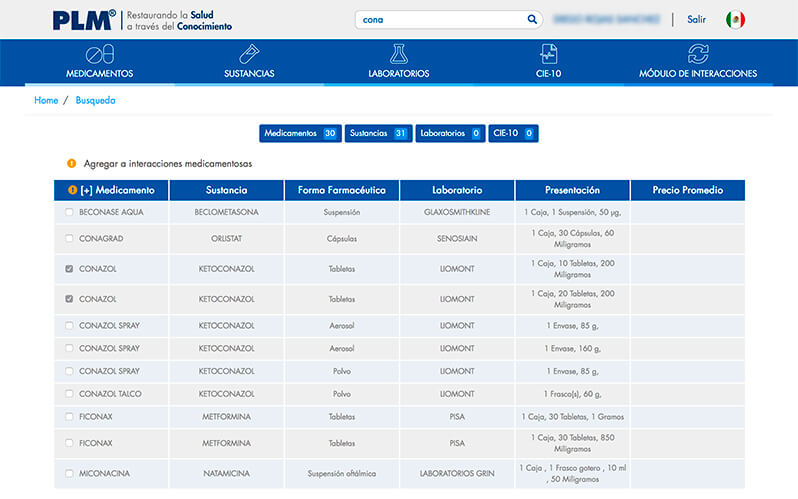The height and width of the screenshot is (499, 798).
Task: Click the Laboratorios flask icon
Action: pos(399,54)
